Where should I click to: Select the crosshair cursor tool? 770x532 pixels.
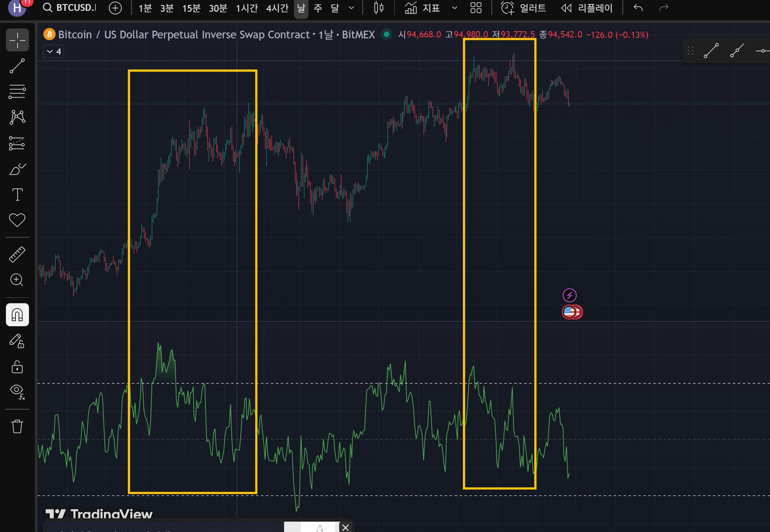click(17, 40)
